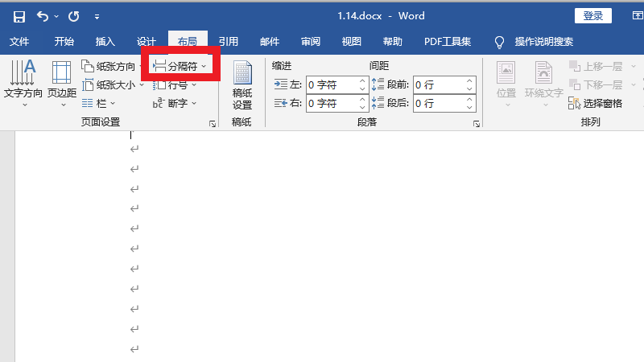Click the 上移一层 bring forward button
The width and height of the screenshot is (644, 362).
(x=596, y=66)
